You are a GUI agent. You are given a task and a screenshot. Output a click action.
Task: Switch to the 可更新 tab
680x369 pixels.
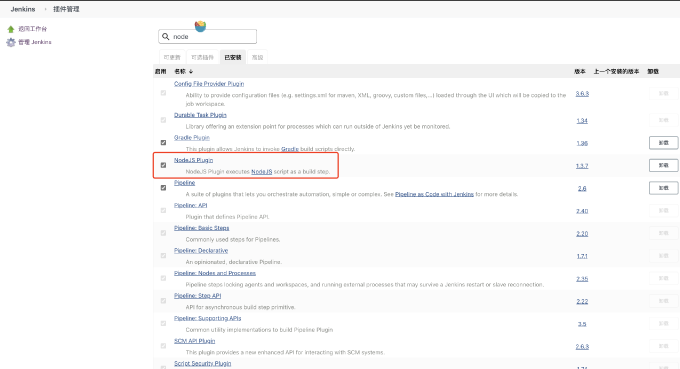pos(172,57)
